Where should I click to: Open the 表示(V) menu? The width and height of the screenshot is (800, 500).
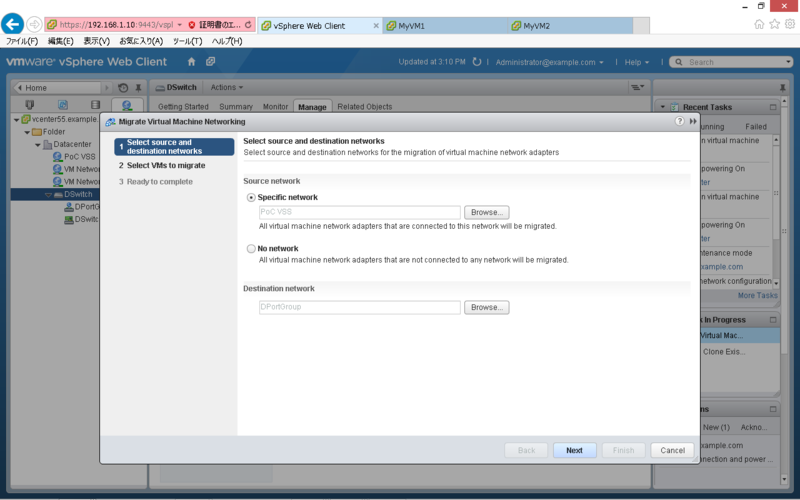(96, 41)
